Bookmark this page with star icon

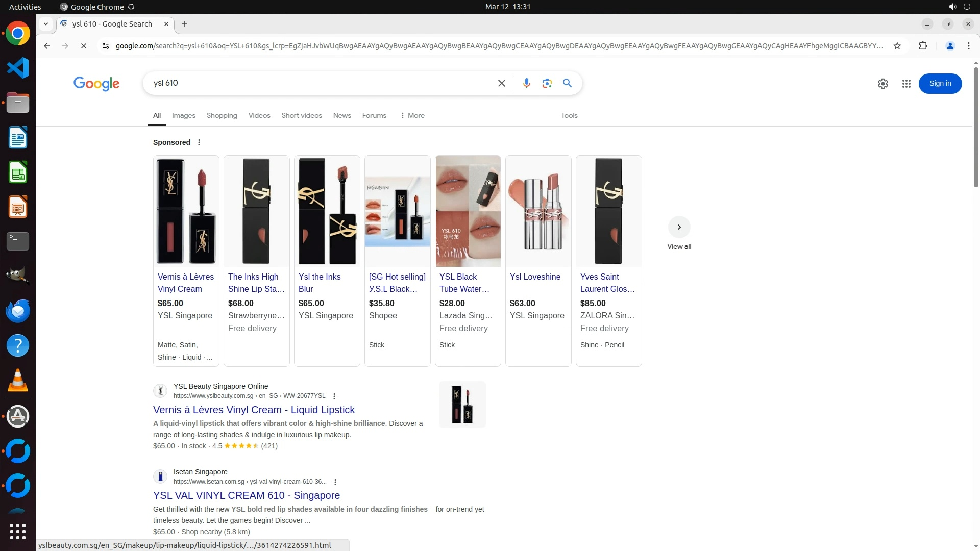tap(897, 46)
